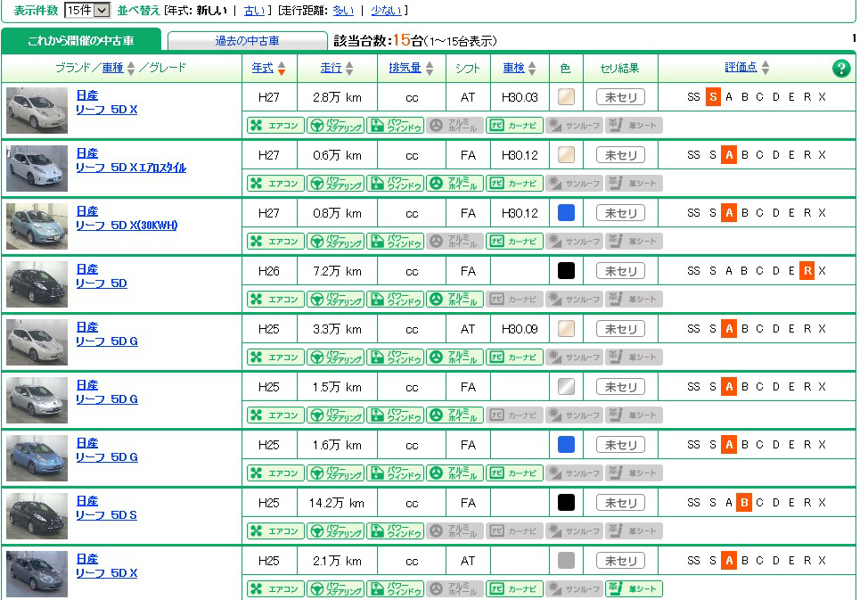Open the 表示件数 15件 dropdown
The image size is (868, 600).
87,10
